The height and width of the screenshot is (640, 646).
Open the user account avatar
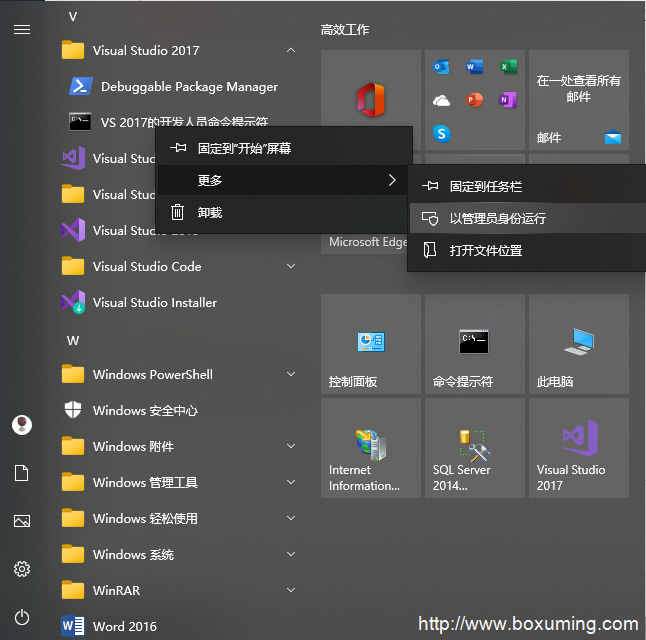coord(22,424)
